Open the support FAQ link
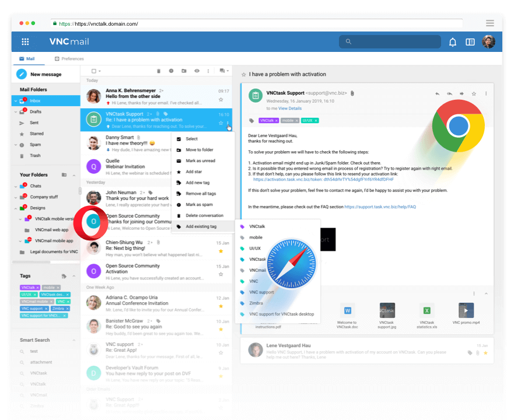The height and width of the screenshot is (420, 514). click(x=380, y=207)
